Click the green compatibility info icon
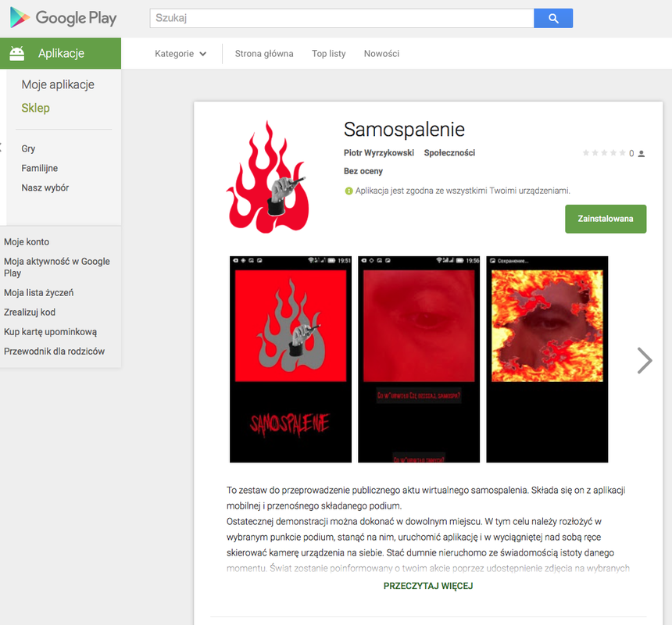This screenshot has height=625, width=672. point(349,191)
